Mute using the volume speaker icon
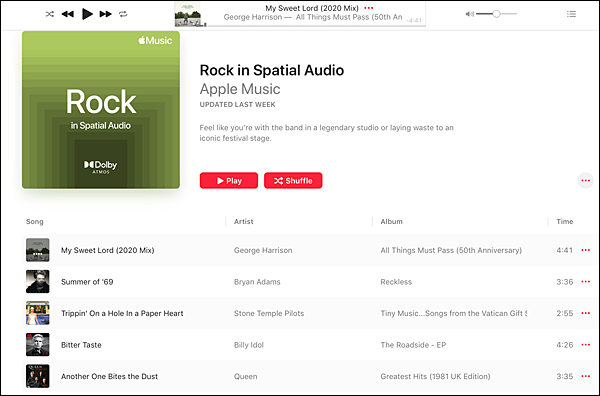 (x=470, y=14)
